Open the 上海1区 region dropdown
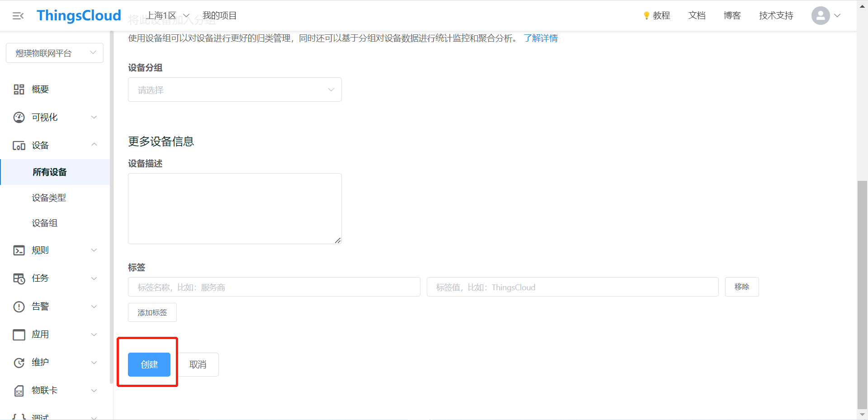This screenshot has width=868, height=420. coord(167,15)
